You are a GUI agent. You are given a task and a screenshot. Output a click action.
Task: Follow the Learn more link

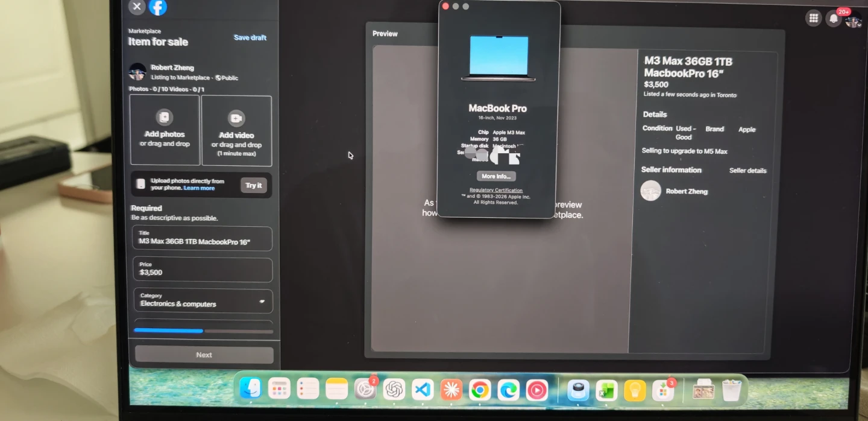(x=200, y=188)
